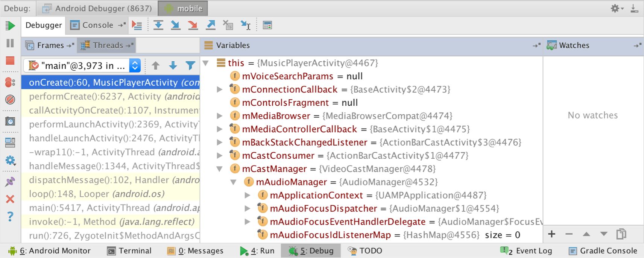644x258 pixels.
Task: Click the Step Into arrow icon
Action: [175, 26]
